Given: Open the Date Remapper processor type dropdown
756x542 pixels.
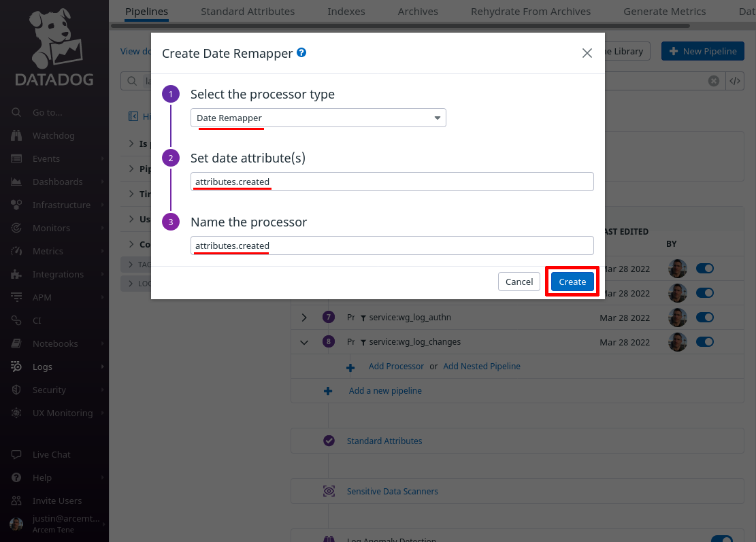Looking at the screenshot, I should 318,118.
